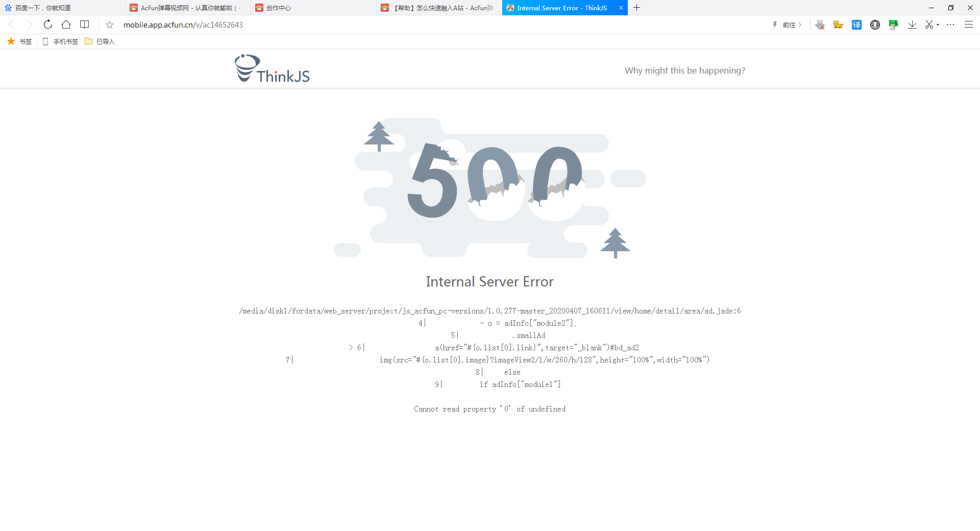980x531 pixels.
Task: Go to the browser home page
Action: pyautogui.click(x=66, y=25)
